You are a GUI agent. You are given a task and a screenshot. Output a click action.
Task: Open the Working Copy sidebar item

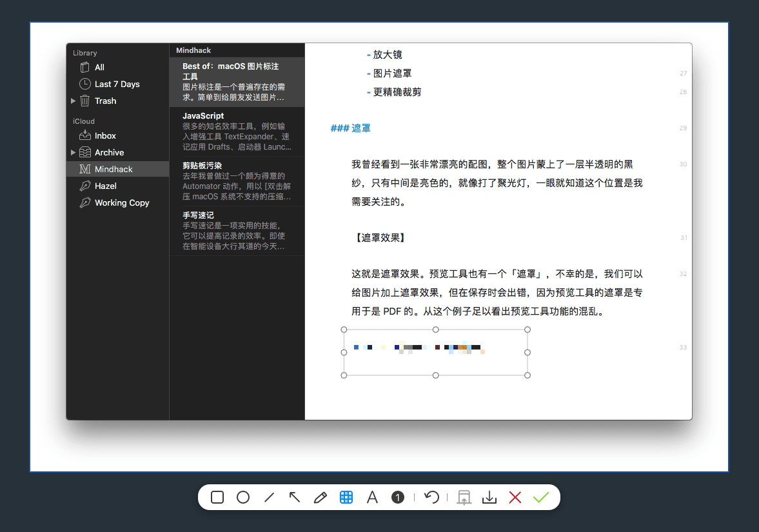click(x=121, y=202)
